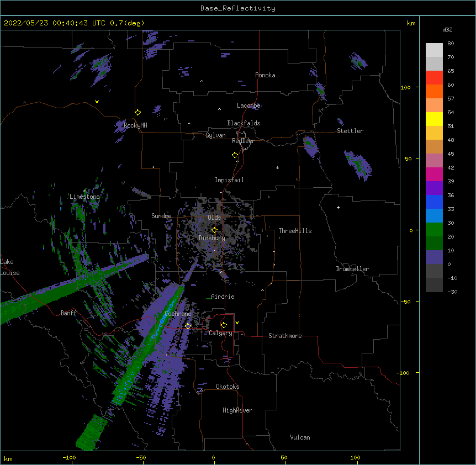Screen dimensions: 476x465
Task: Click the white plus marker north of Drumheller
Action: pyautogui.click(x=338, y=207)
